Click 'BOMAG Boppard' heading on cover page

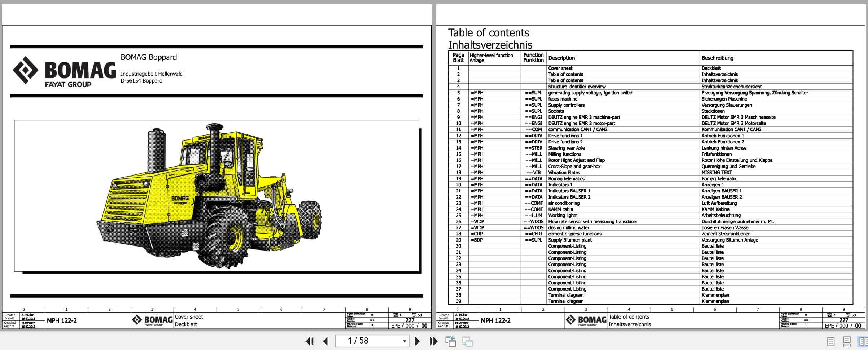(x=149, y=57)
